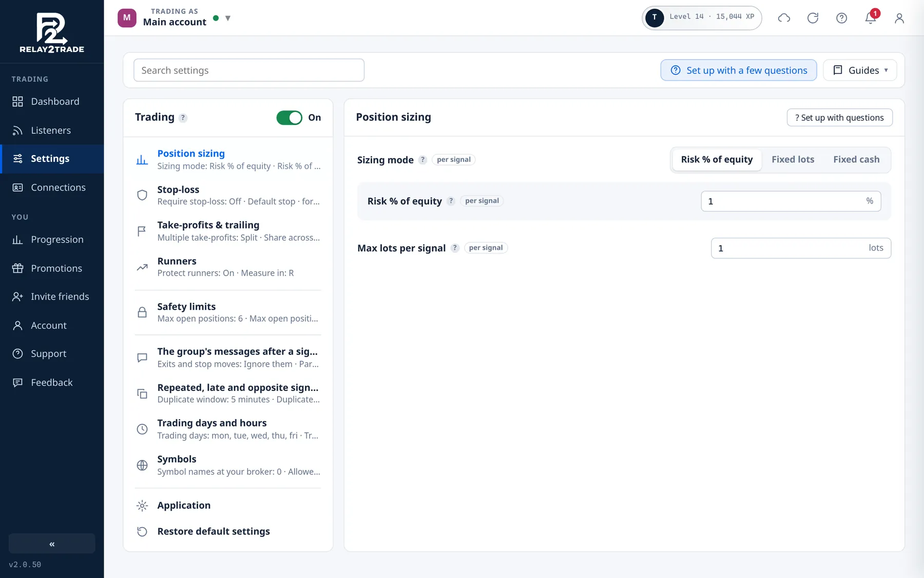Image resolution: width=924 pixels, height=578 pixels.
Task: Open Symbols settings section
Action: tap(228, 465)
